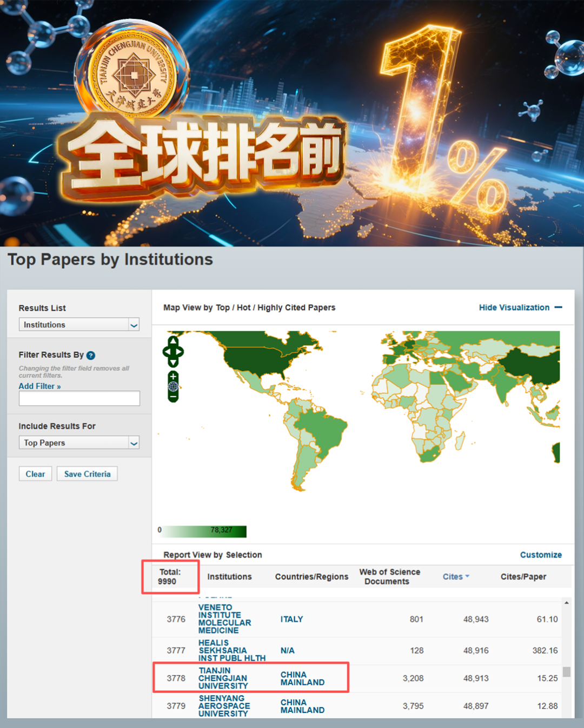This screenshot has width=584, height=728.
Task: Pan the map down with the arrow
Action: tap(173, 362)
